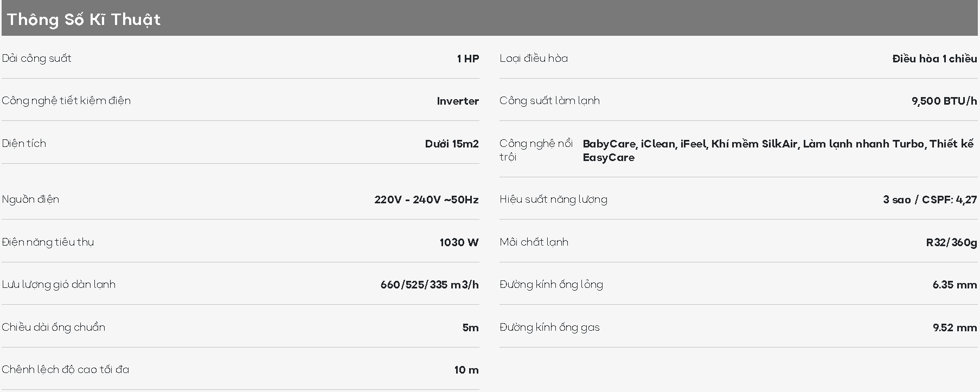
Task: Select the "Diện tích" row label
Action: [x=24, y=144]
